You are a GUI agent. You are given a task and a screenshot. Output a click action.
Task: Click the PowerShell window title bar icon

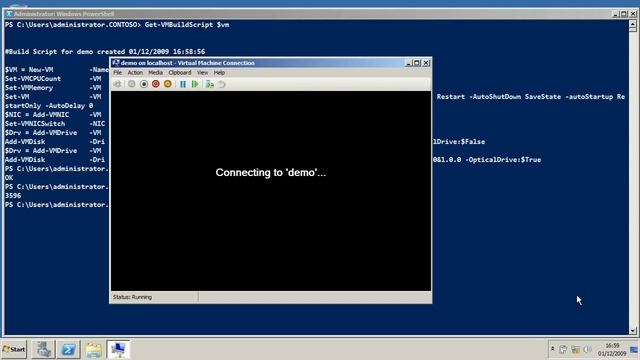tap(9, 14)
